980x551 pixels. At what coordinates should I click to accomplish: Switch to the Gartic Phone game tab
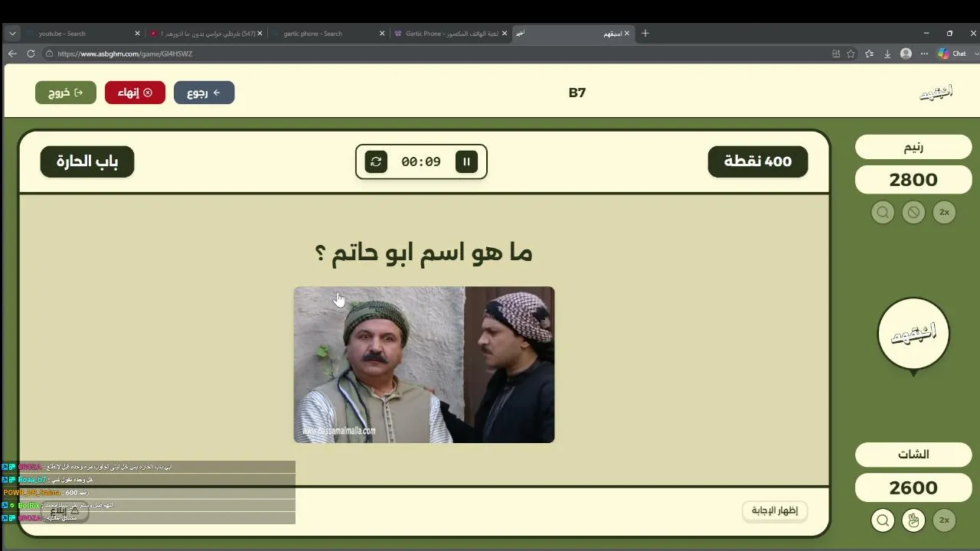click(x=452, y=34)
